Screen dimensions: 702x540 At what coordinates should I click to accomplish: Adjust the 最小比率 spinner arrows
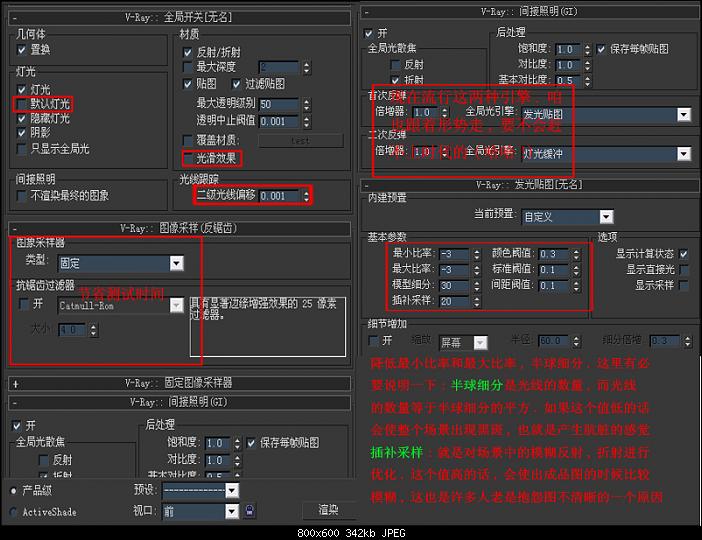477,254
